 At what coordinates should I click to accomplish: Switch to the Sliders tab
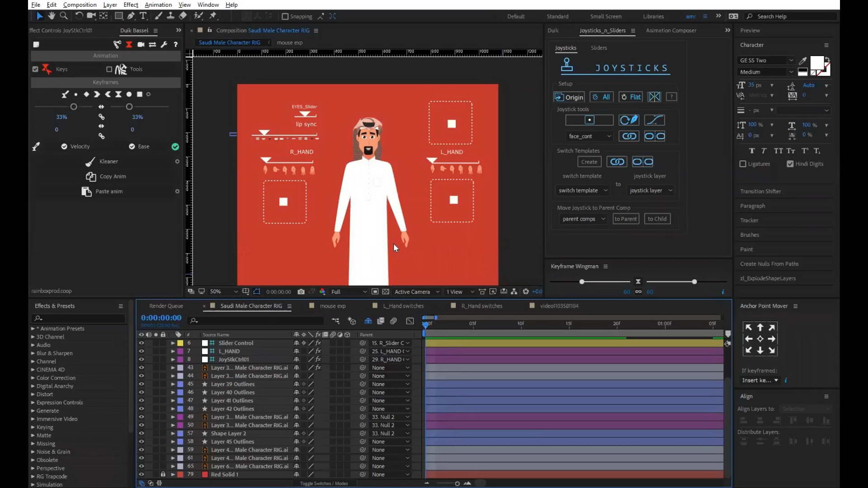coord(599,47)
